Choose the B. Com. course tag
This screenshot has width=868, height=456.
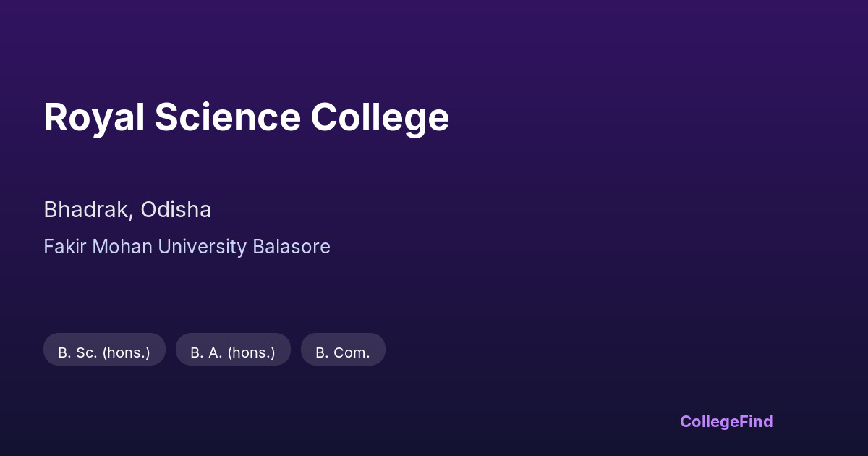coord(343,352)
